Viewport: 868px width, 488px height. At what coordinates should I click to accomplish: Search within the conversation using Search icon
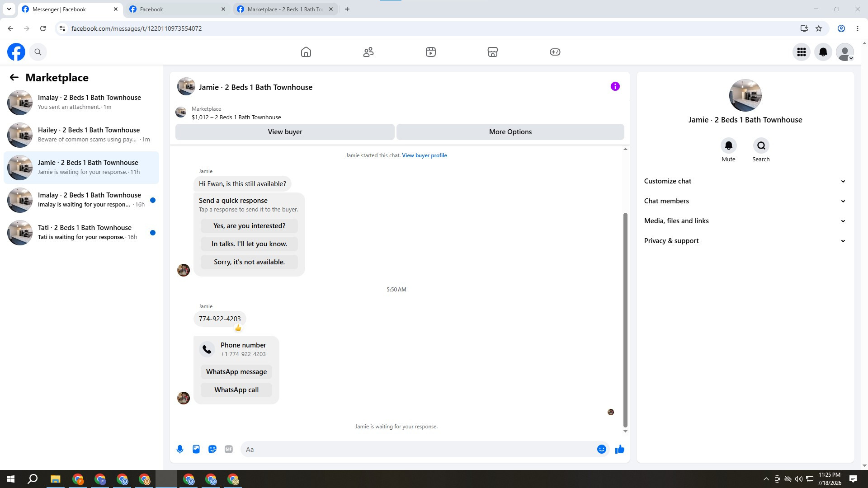[x=761, y=145]
